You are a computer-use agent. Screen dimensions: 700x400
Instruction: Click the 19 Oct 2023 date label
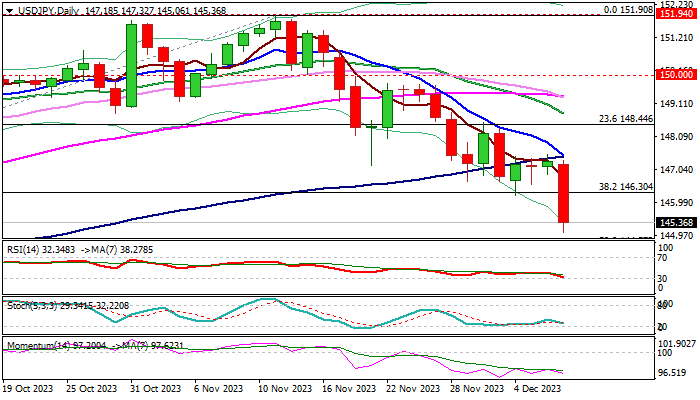(x=28, y=389)
